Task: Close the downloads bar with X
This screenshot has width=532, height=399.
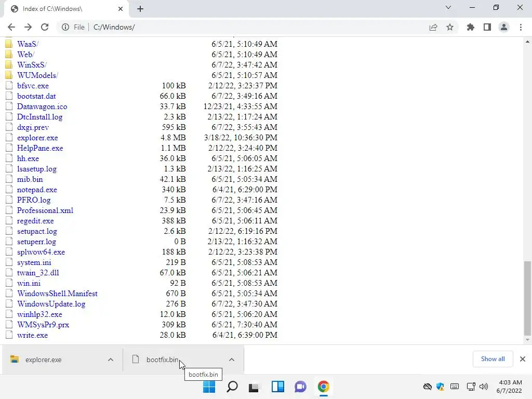Action: click(x=523, y=359)
